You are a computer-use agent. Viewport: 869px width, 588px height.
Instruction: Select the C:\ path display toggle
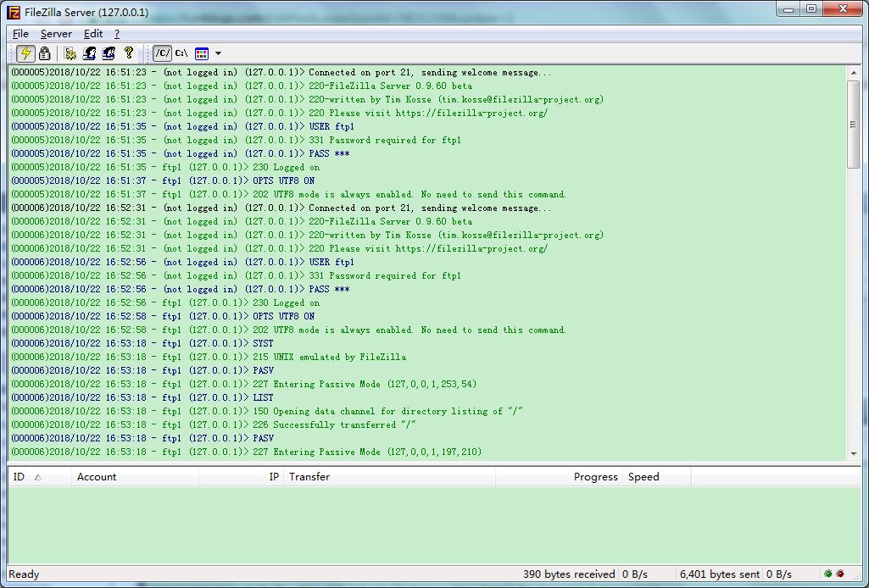click(x=181, y=53)
